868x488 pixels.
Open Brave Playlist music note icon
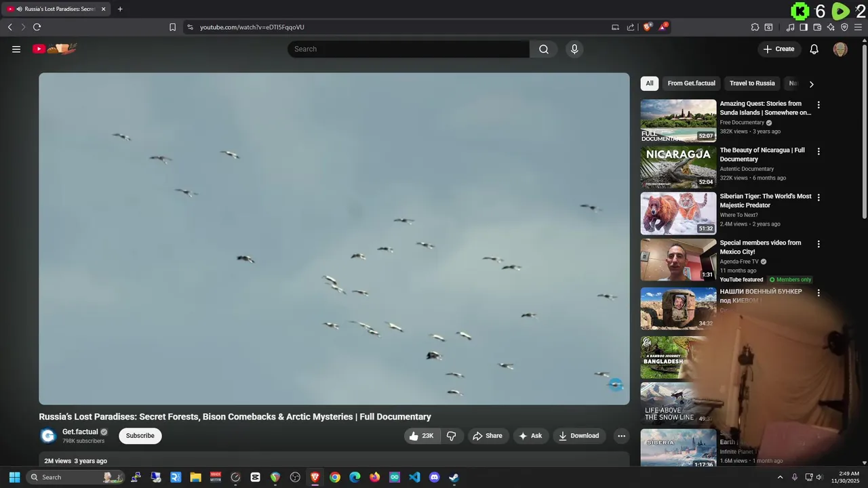790,27
